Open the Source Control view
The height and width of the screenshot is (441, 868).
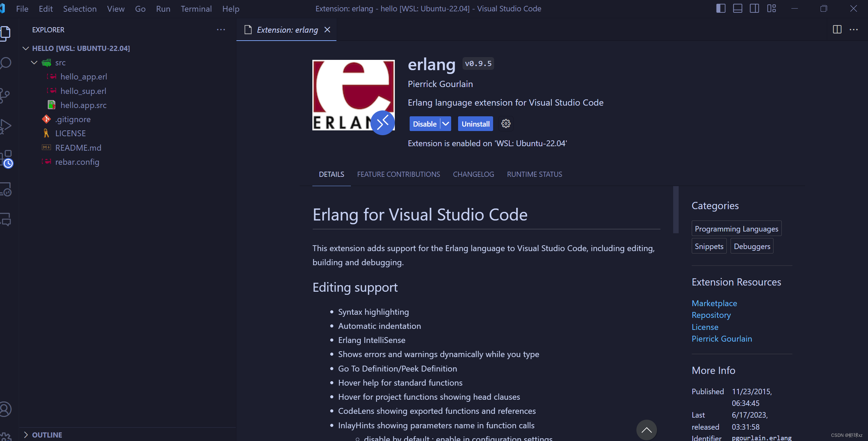[x=5, y=95]
